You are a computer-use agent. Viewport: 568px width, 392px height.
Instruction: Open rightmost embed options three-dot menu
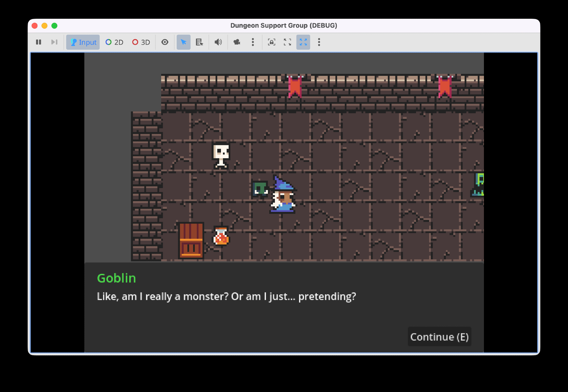(x=319, y=42)
